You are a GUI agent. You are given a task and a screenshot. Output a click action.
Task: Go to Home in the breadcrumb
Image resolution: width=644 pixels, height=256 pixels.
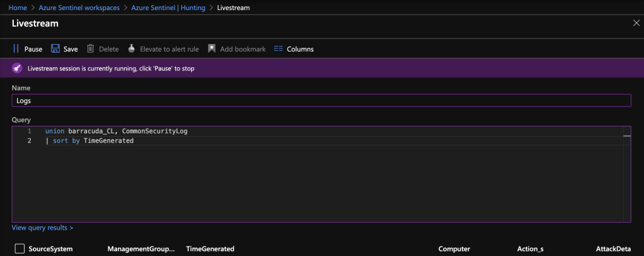pos(17,8)
